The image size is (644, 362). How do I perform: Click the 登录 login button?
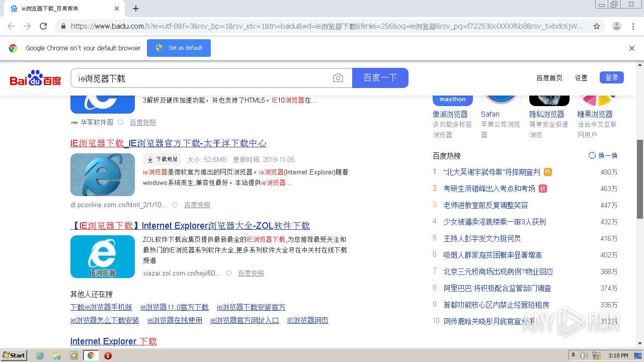[x=612, y=77]
